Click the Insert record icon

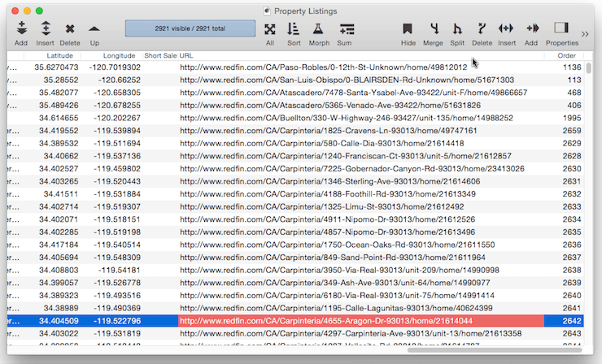(x=46, y=28)
